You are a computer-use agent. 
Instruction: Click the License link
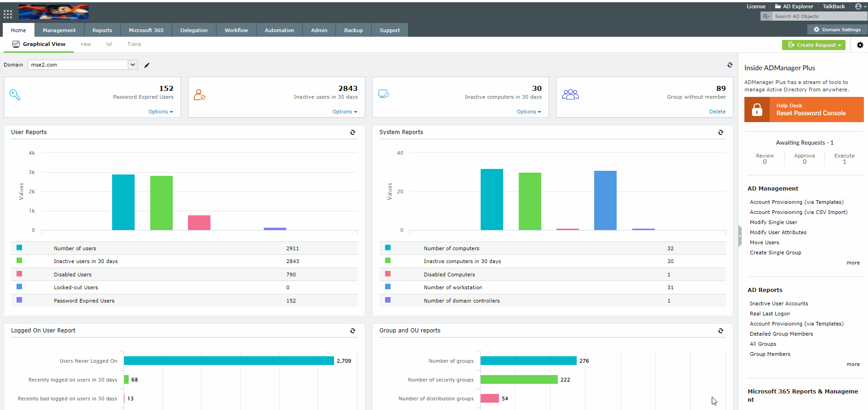(756, 6)
